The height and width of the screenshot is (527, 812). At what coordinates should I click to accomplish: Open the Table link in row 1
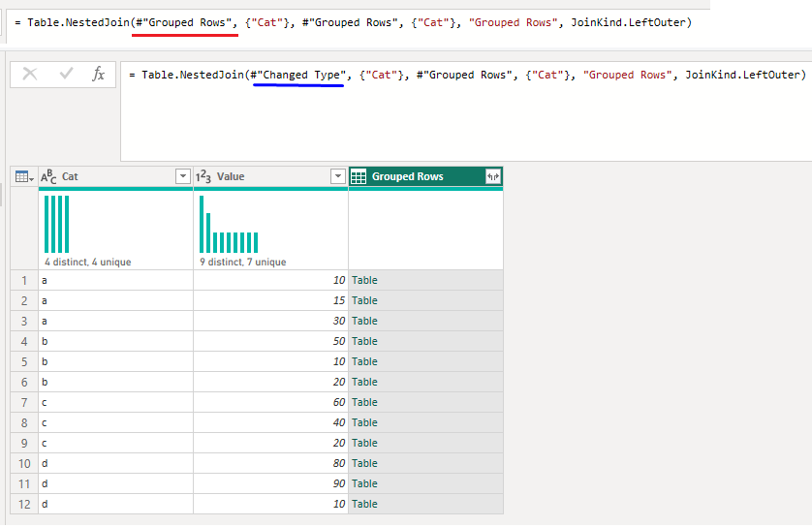364,280
